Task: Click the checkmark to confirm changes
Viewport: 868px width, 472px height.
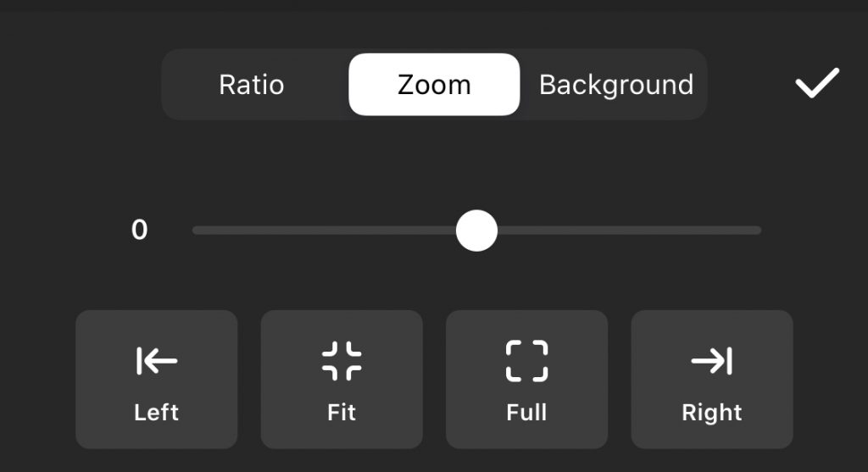Action: (816, 83)
